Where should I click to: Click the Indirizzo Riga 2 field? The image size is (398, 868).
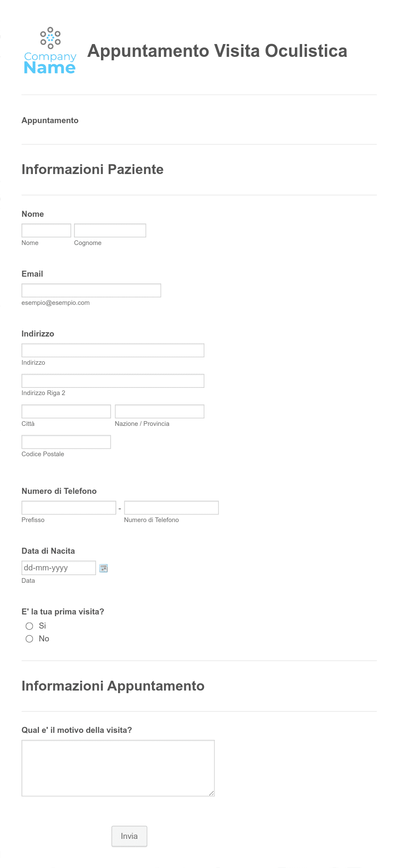113,381
